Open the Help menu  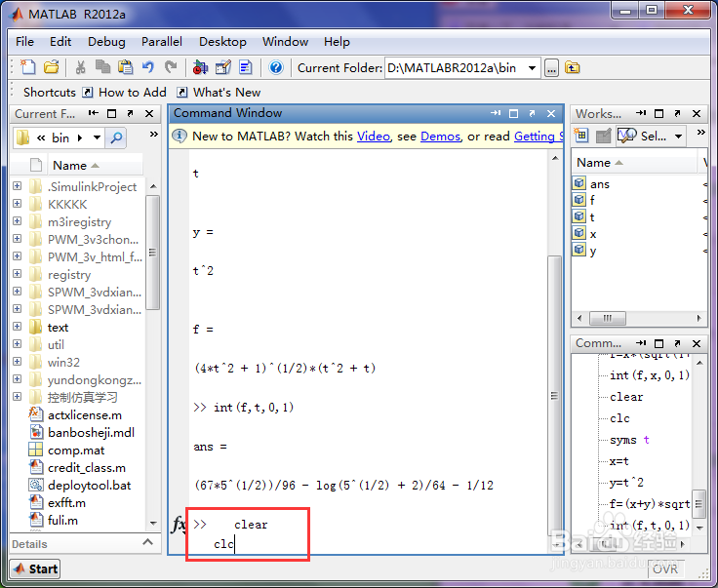(x=337, y=42)
